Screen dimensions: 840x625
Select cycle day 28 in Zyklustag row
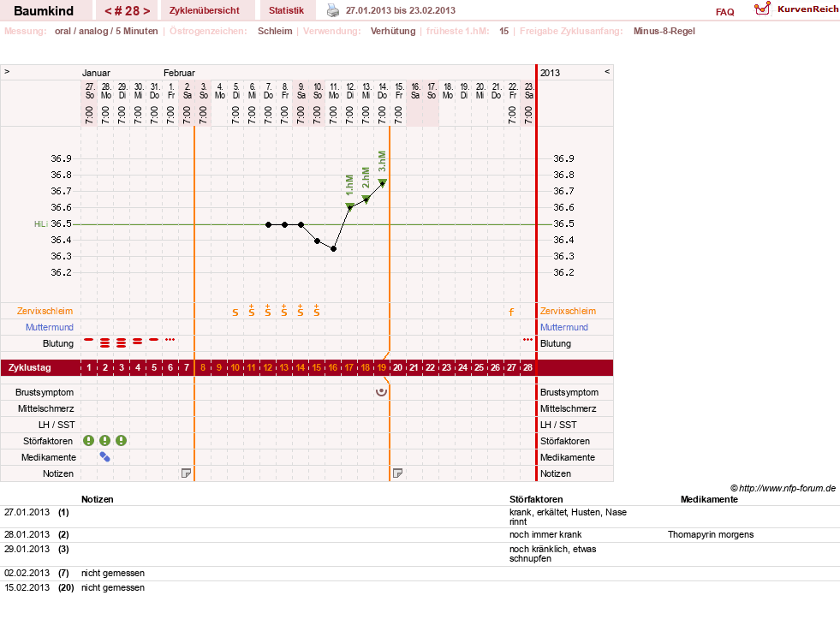click(527, 367)
